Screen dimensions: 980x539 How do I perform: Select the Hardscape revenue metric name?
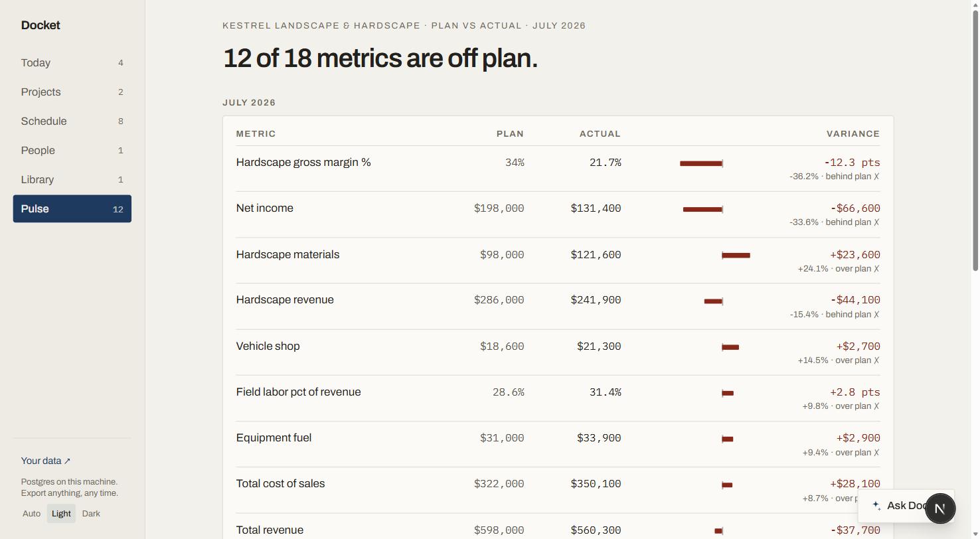tap(285, 300)
